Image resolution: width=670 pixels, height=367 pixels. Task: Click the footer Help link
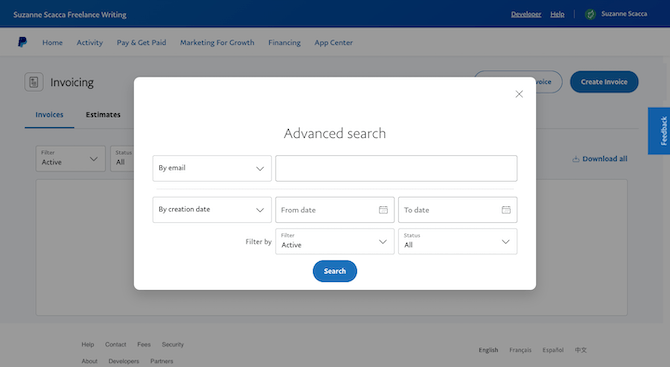coord(88,344)
